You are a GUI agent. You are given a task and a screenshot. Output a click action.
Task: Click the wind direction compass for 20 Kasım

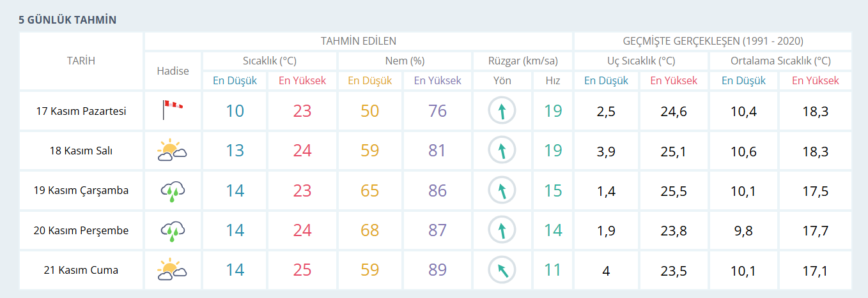(502, 230)
